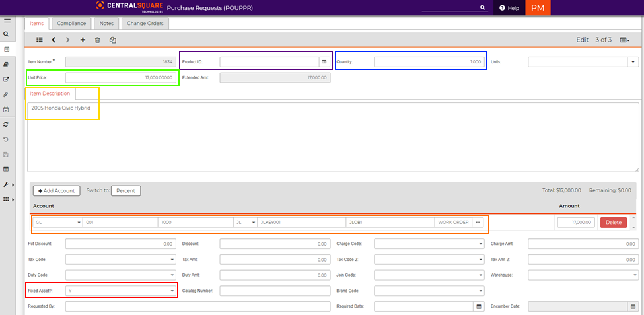This screenshot has width=644, height=315.
Task: Click the JLKEY001 account segment
Action: click(x=301, y=222)
